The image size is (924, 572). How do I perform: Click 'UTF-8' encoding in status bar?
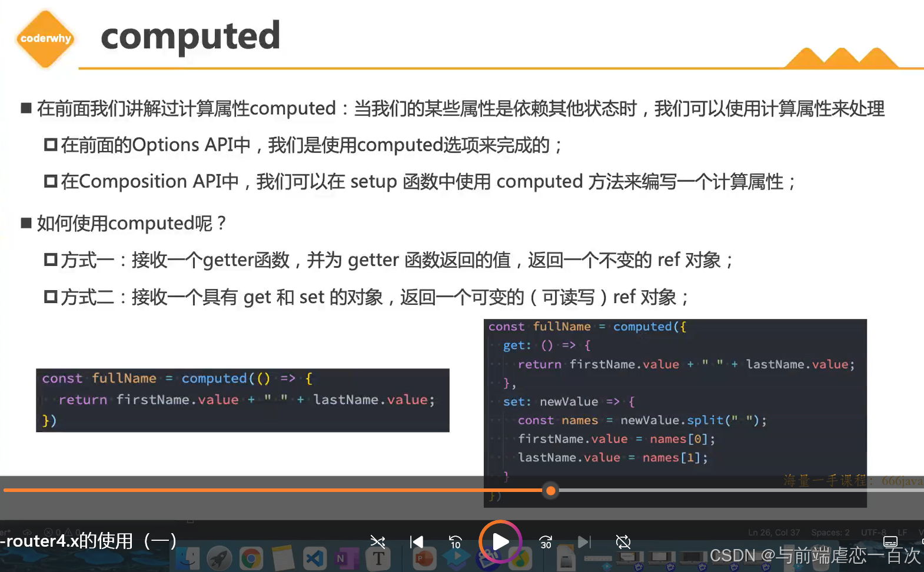(874, 533)
